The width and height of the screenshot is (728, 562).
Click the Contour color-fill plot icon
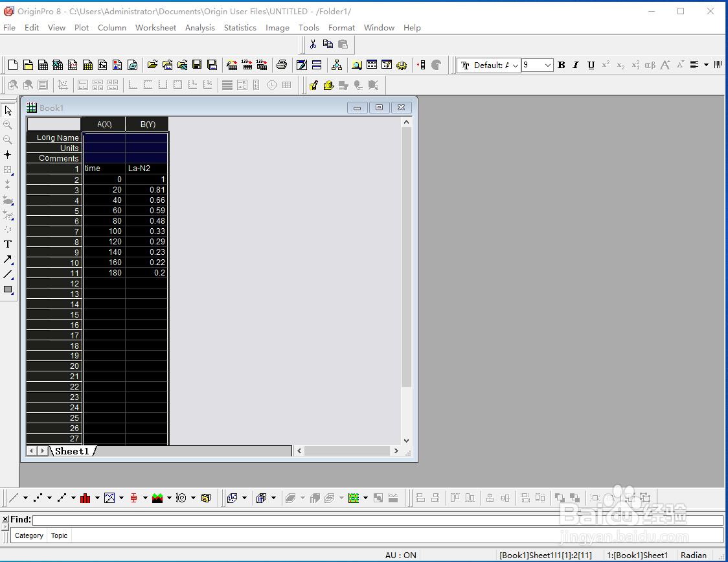click(354, 498)
